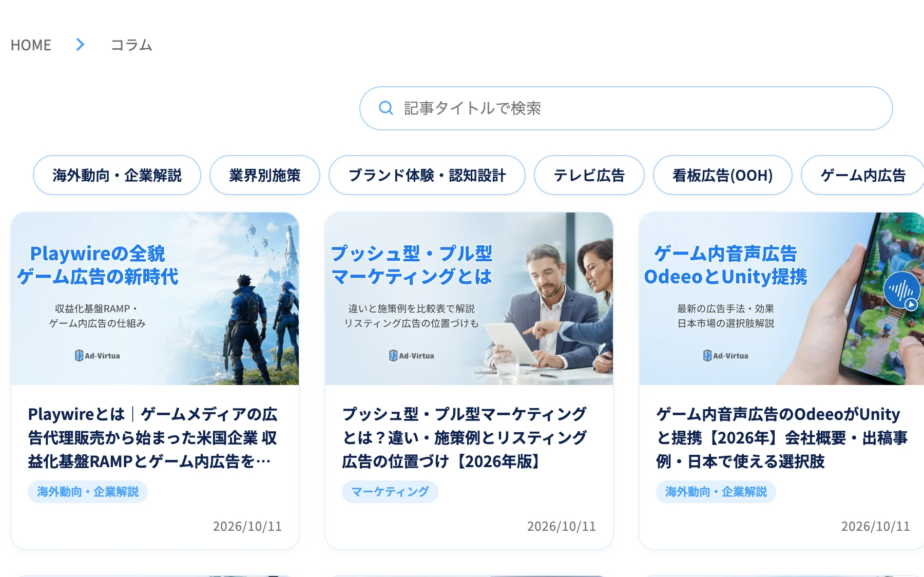Click the Ad-Virtua logo on Playwire thumbnail
Image resolution: width=924 pixels, height=577 pixels.
(x=98, y=355)
